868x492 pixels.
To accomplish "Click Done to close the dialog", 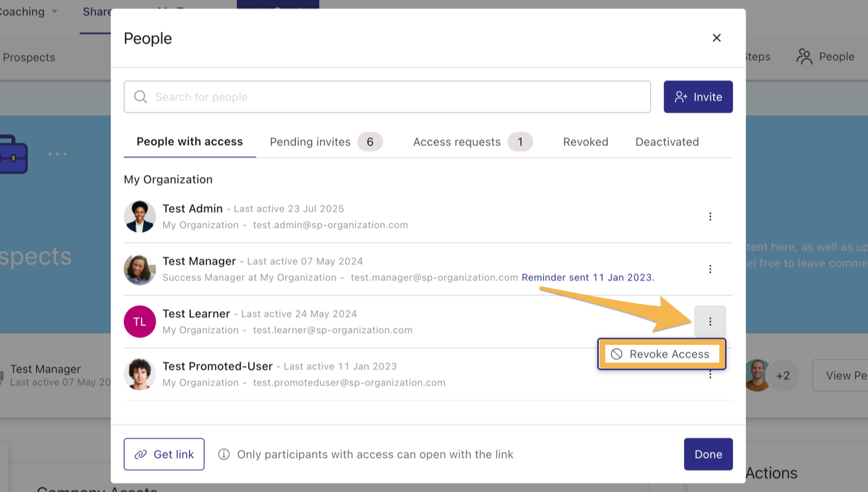I will tap(708, 454).
